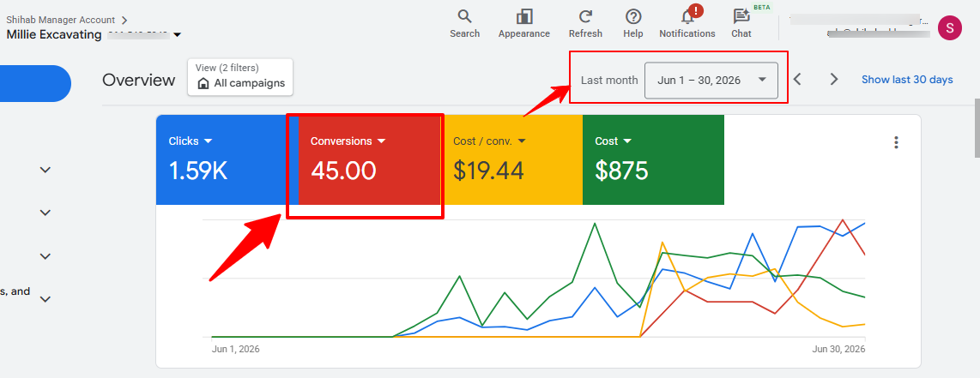This screenshot has height=378, width=980.
Task: Open Millie Excavating account switcher dropdown
Action: pos(177,35)
